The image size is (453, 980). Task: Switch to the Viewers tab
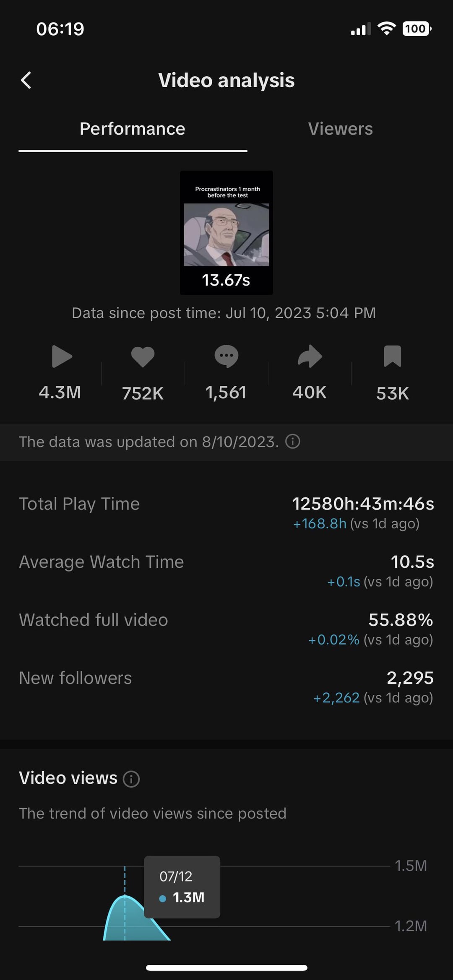(341, 129)
